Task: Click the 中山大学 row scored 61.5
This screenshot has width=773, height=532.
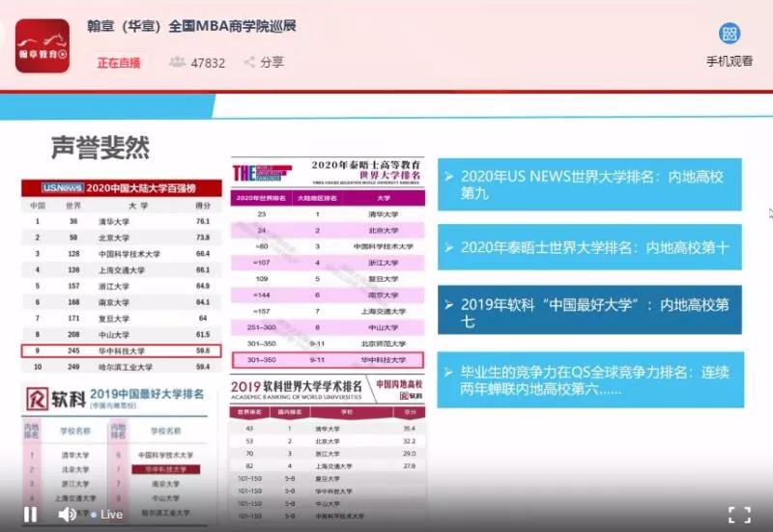Action: [x=122, y=334]
